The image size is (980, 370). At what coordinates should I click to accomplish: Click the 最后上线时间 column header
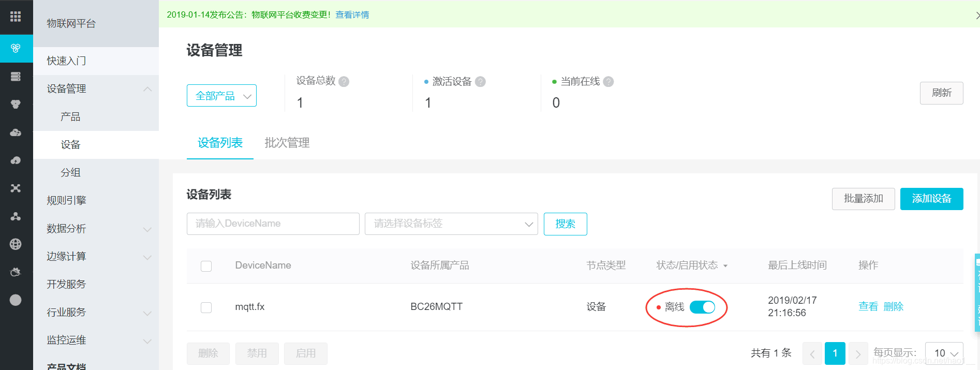pyautogui.click(x=797, y=265)
